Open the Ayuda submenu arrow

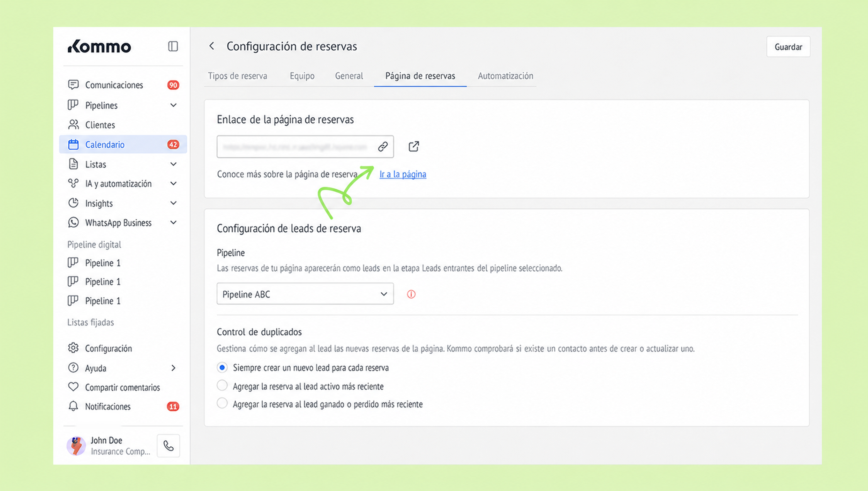tap(174, 368)
